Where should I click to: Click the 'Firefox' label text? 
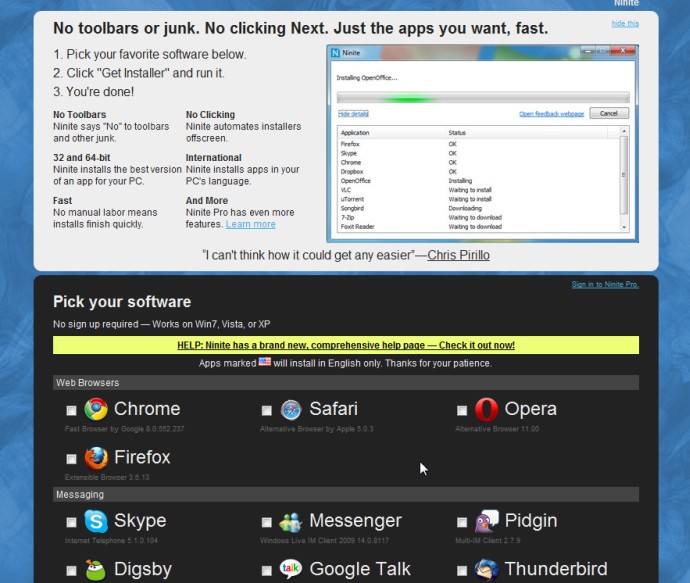point(142,457)
